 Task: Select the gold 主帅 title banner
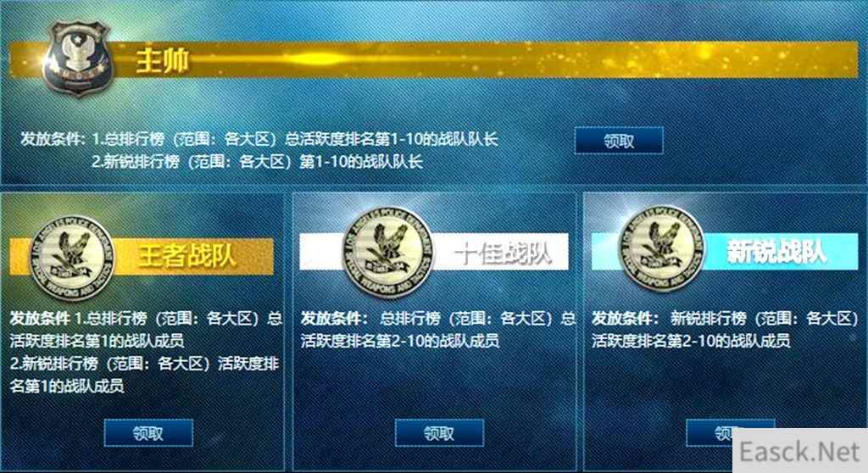click(434, 59)
